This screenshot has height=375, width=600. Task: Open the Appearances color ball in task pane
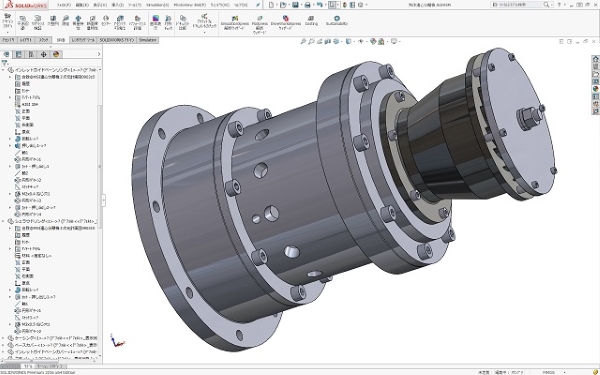pos(595,89)
